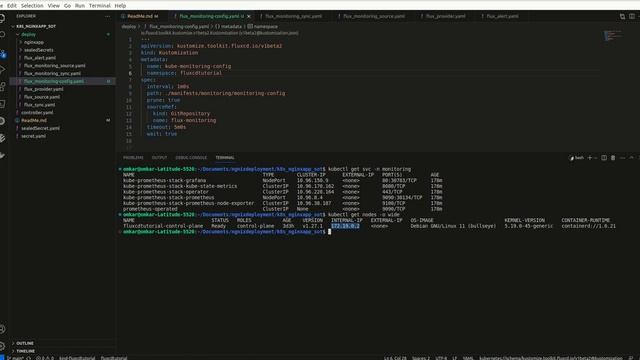Click errors and warnings count in status bar
Screen dimensions: 640x360
tap(45, 358)
